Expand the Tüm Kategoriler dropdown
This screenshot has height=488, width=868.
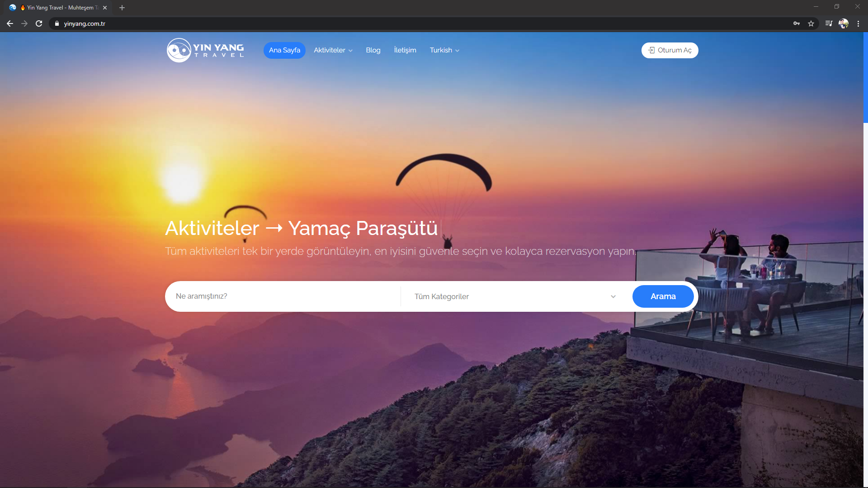(x=515, y=296)
